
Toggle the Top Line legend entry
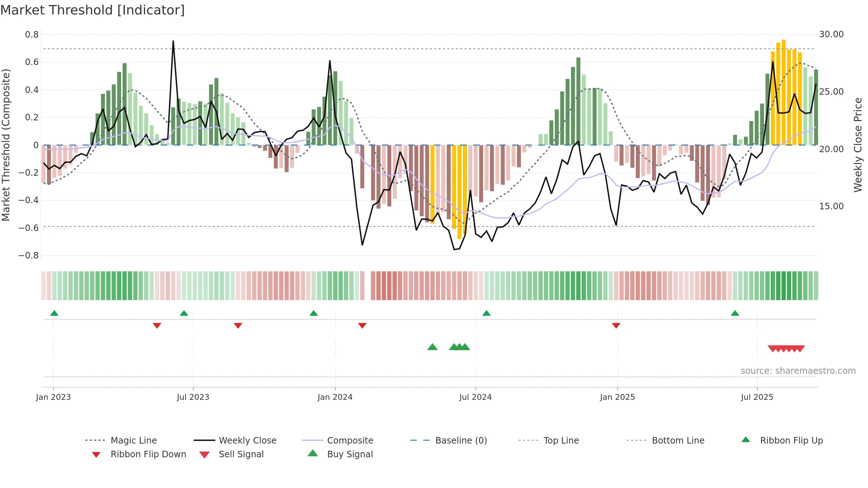(x=548, y=440)
